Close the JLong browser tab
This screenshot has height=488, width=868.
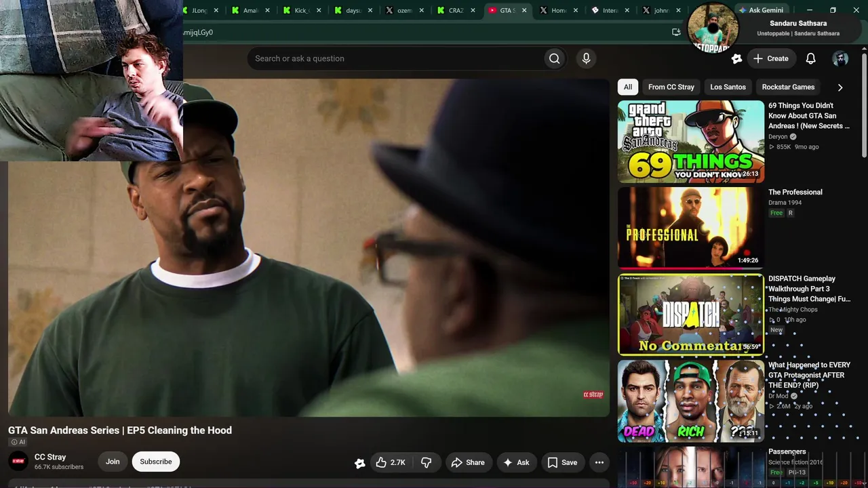click(216, 10)
